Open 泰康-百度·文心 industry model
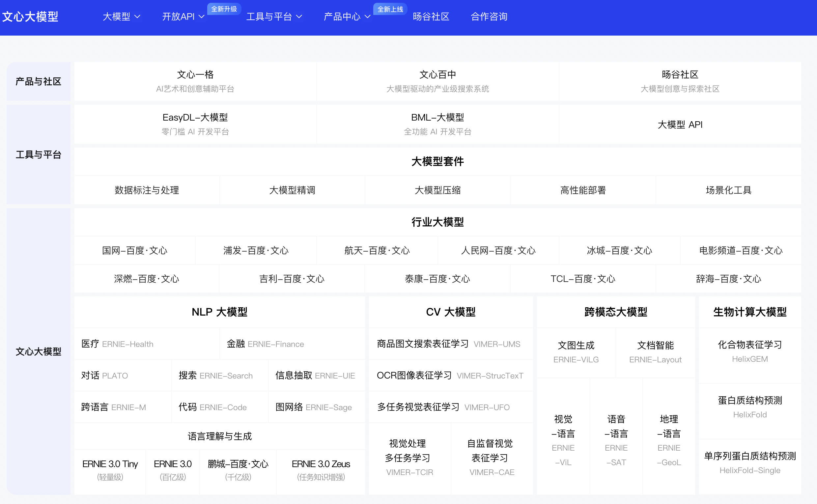This screenshot has height=504, width=817. pos(437,279)
